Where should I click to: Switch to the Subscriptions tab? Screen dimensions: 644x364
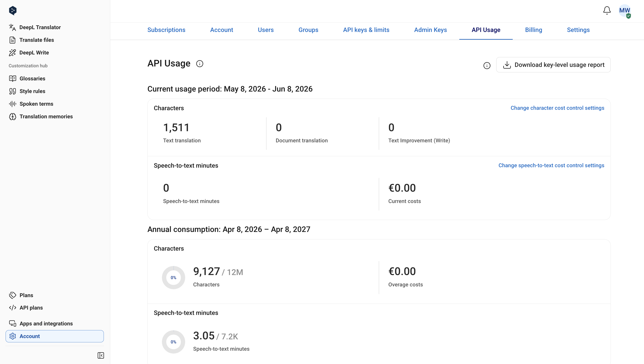tap(166, 30)
